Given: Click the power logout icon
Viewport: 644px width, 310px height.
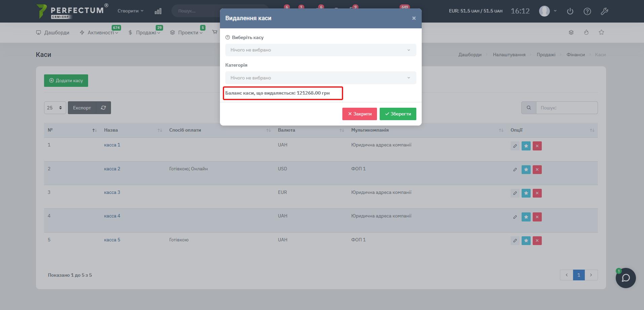Looking at the screenshot, I should (x=570, y=11).
